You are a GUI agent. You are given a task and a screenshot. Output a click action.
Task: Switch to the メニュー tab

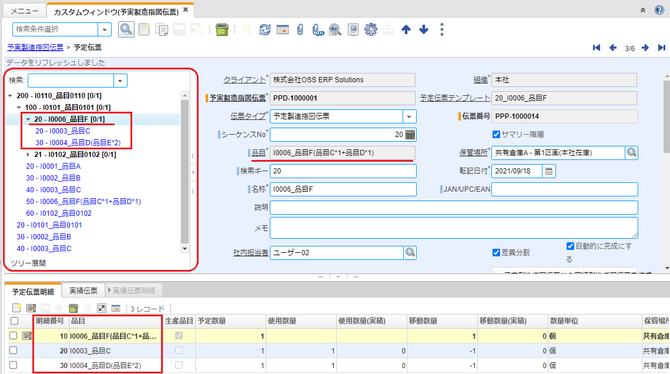[24, 11]
